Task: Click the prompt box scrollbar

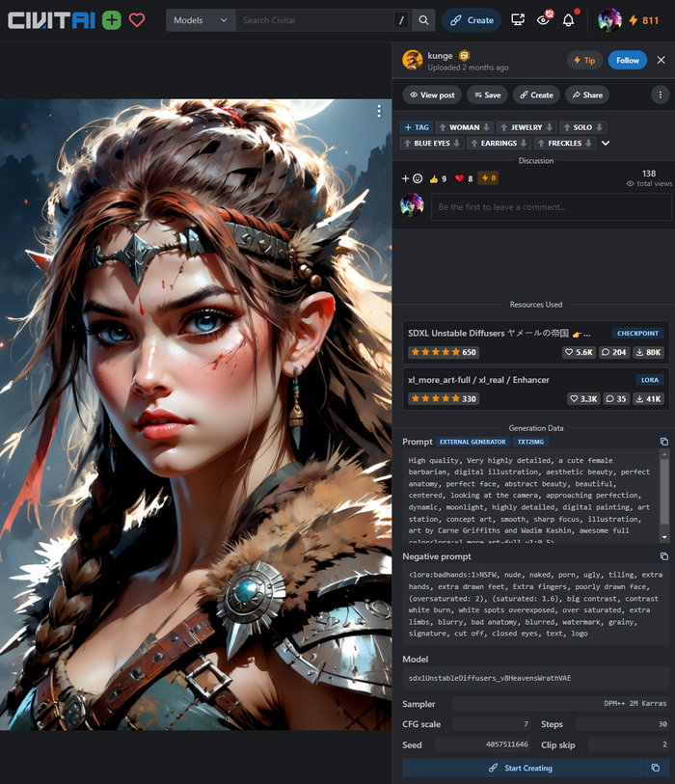Action: pyautogui.click(x=664, y=492)
